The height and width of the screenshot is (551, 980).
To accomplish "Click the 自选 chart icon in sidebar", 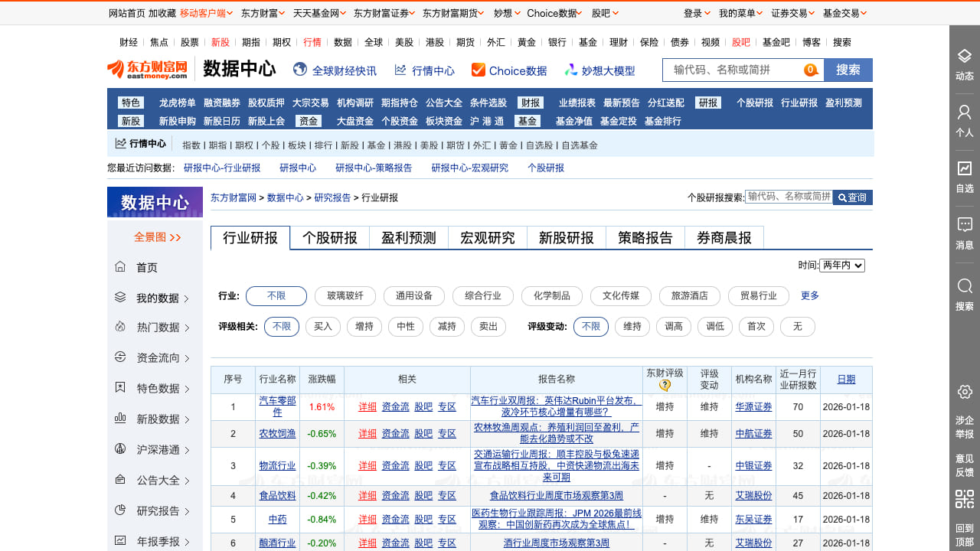I will coord(964,169).
